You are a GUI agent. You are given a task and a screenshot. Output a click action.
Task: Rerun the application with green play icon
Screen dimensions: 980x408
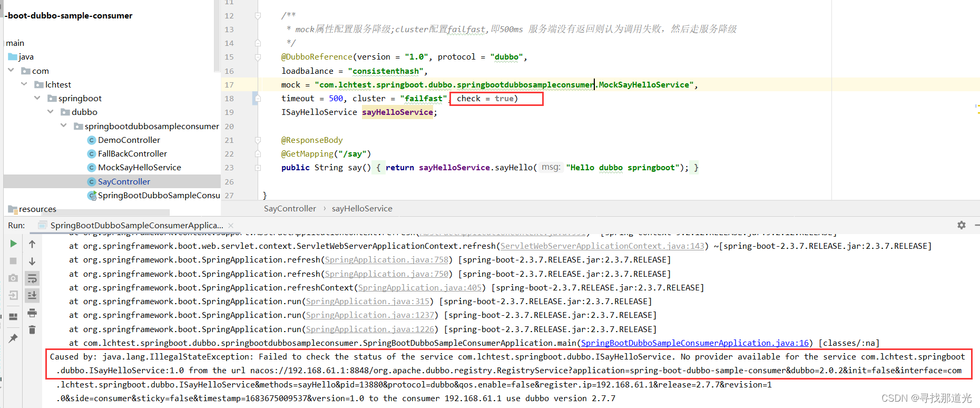13,244
